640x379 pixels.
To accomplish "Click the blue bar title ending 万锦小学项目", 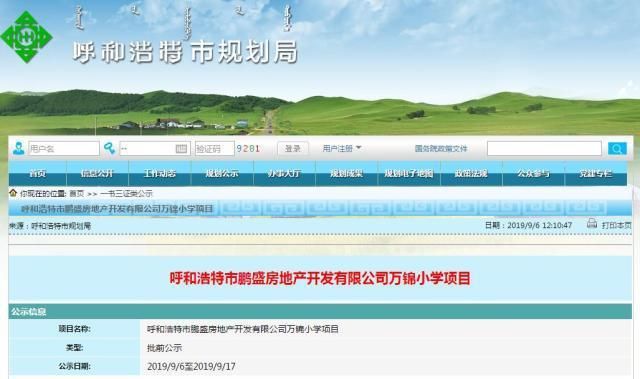I will click(117, 209).
